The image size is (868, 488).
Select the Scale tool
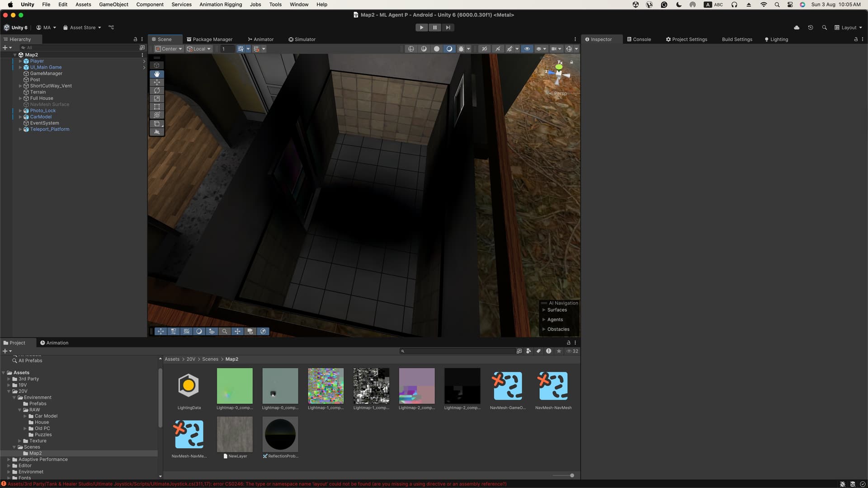coord(157,99)
